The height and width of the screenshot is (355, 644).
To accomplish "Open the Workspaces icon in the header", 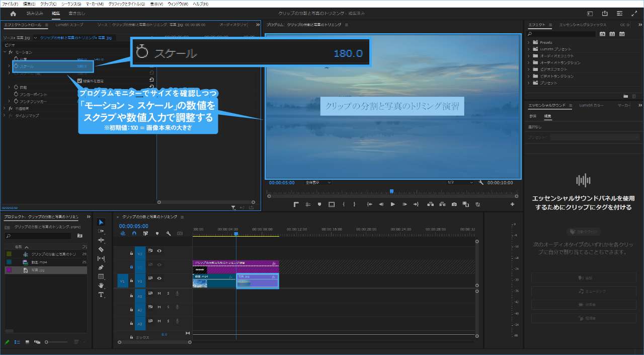I will (x=590, y=14).
